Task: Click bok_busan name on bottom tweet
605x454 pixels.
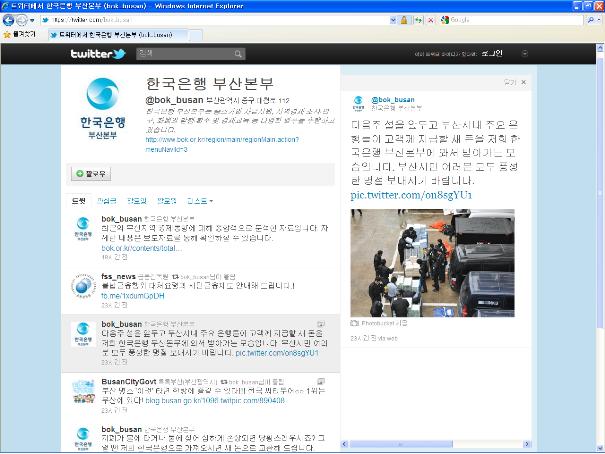Action: pos(122,429)
